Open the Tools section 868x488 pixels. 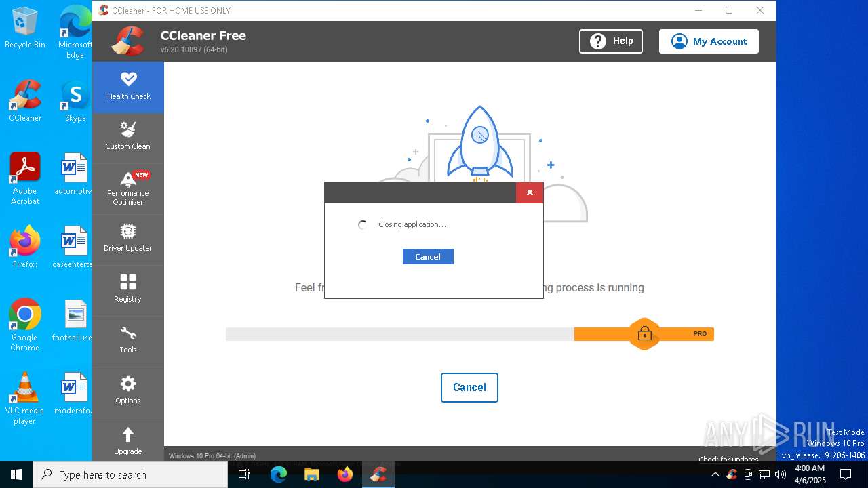(x=128, y=341)
